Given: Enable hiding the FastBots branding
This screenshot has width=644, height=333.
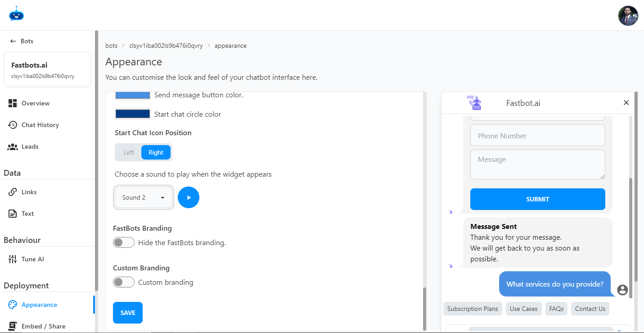Looking at the screenshot, I should [124, 242].
